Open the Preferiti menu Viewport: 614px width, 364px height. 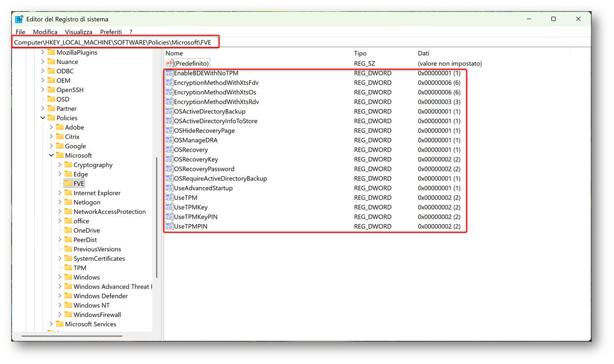coord(111,32)
